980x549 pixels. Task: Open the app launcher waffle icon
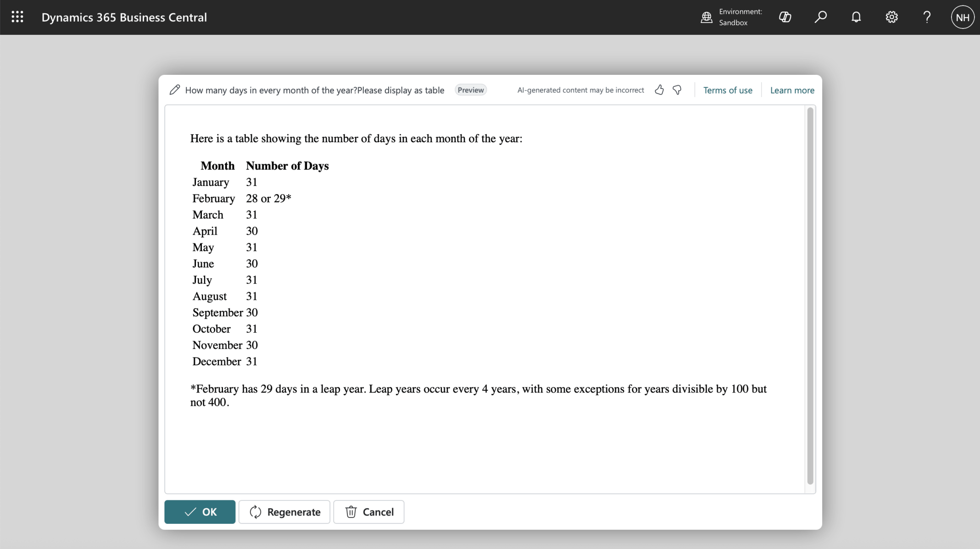(x=17, y=17)
